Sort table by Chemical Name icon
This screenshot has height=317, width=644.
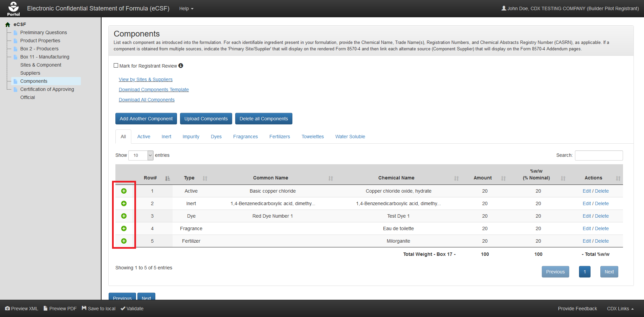456,178
